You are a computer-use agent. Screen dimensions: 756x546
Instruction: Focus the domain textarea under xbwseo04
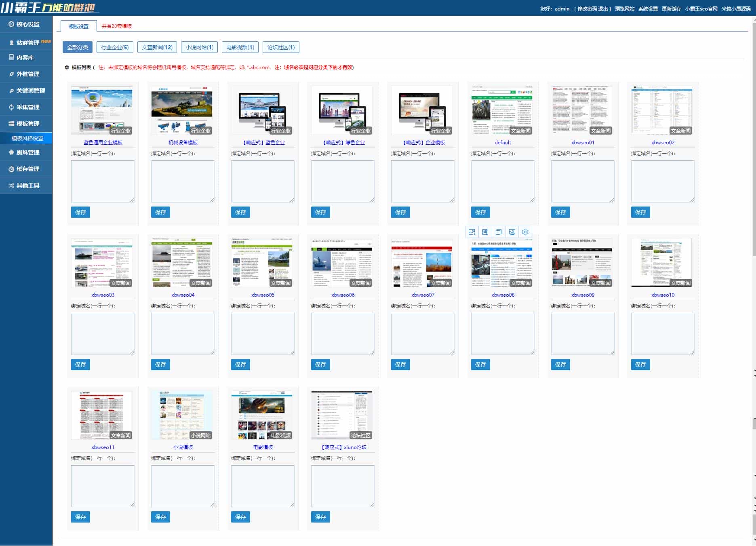tap(183, 334)
